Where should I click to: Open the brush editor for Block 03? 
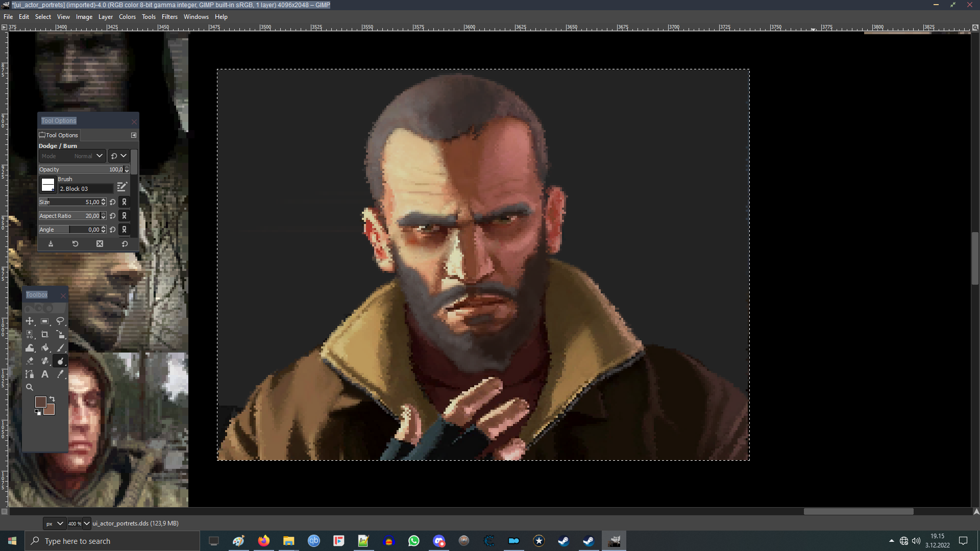pyautogui.click(x=122, y=187)
